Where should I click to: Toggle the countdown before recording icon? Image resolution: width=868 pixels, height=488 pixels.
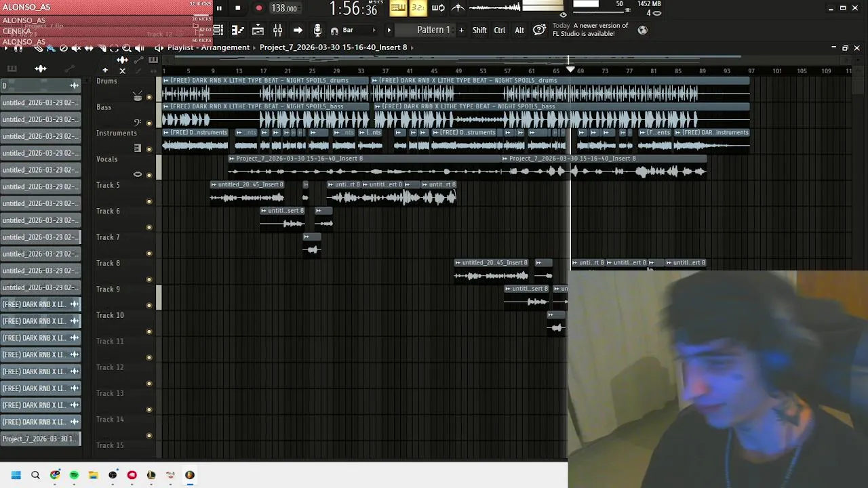(418, 8)
